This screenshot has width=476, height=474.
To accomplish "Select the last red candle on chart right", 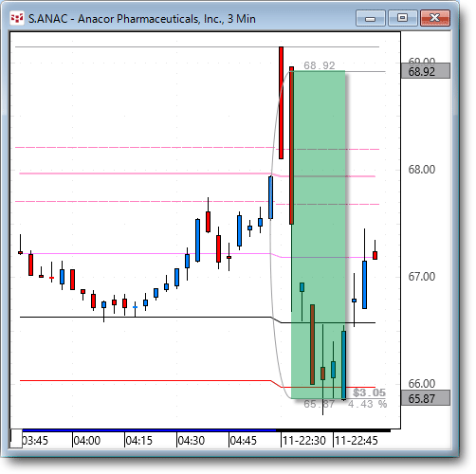I will coord(375,255).
